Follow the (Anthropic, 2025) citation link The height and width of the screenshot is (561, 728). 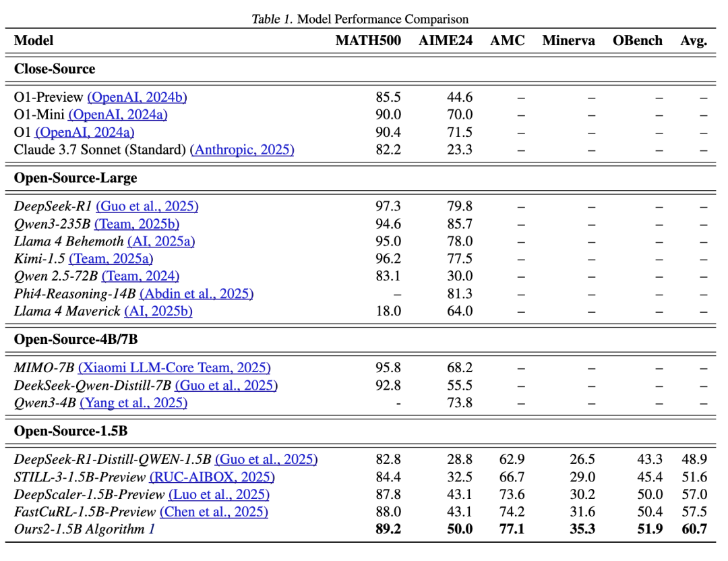(242, 150)
